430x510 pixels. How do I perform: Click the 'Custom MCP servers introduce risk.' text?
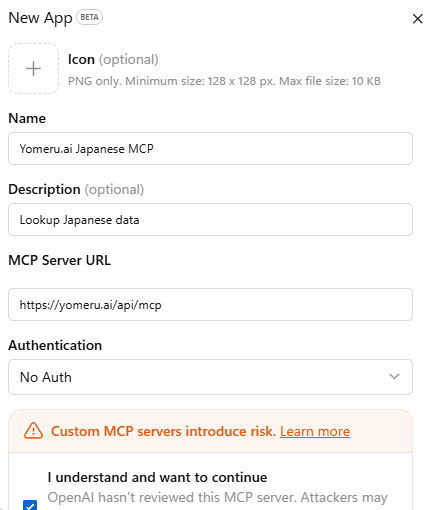163,431
